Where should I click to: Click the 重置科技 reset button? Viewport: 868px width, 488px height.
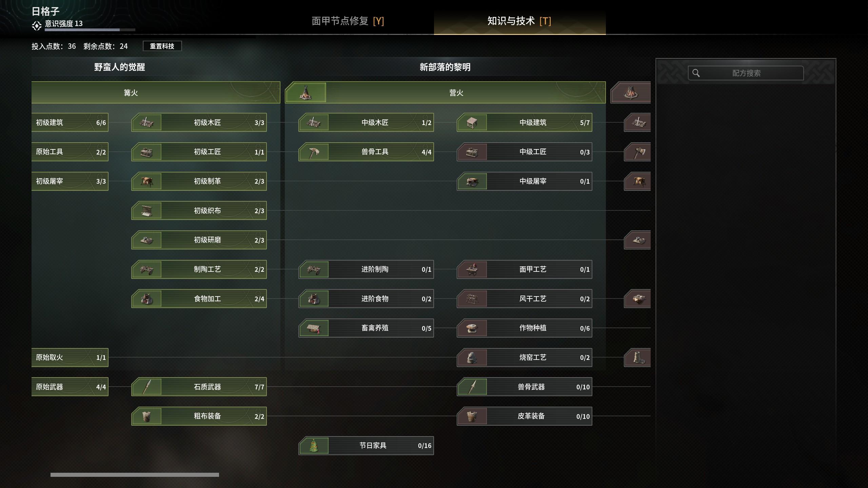pos(162,46)
